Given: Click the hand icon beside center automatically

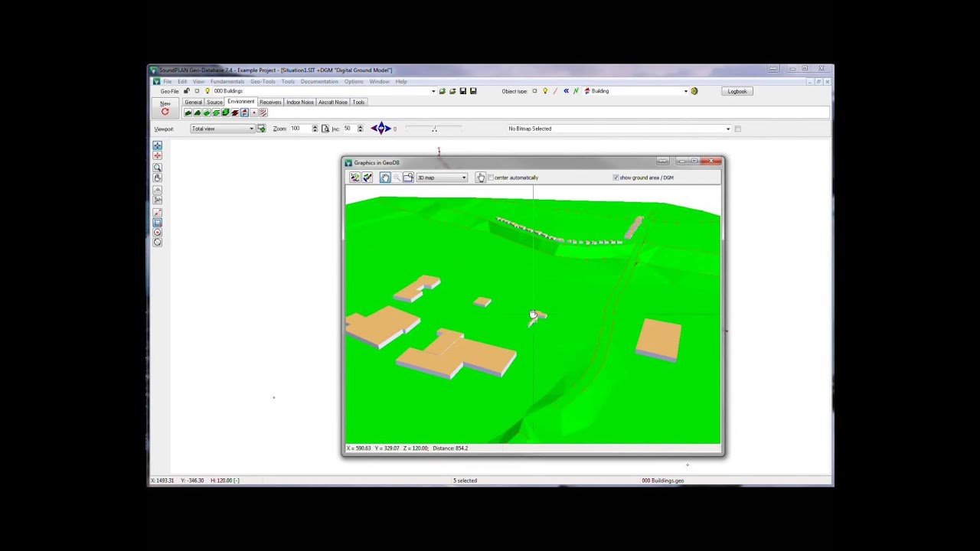Looking at the screenshot, I should [481, 178].
